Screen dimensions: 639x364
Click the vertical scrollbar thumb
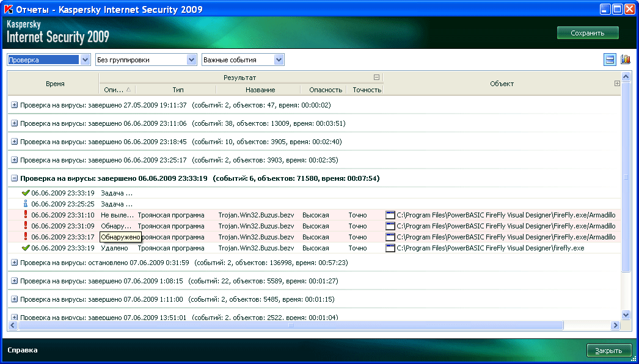(x=626, y=176)
